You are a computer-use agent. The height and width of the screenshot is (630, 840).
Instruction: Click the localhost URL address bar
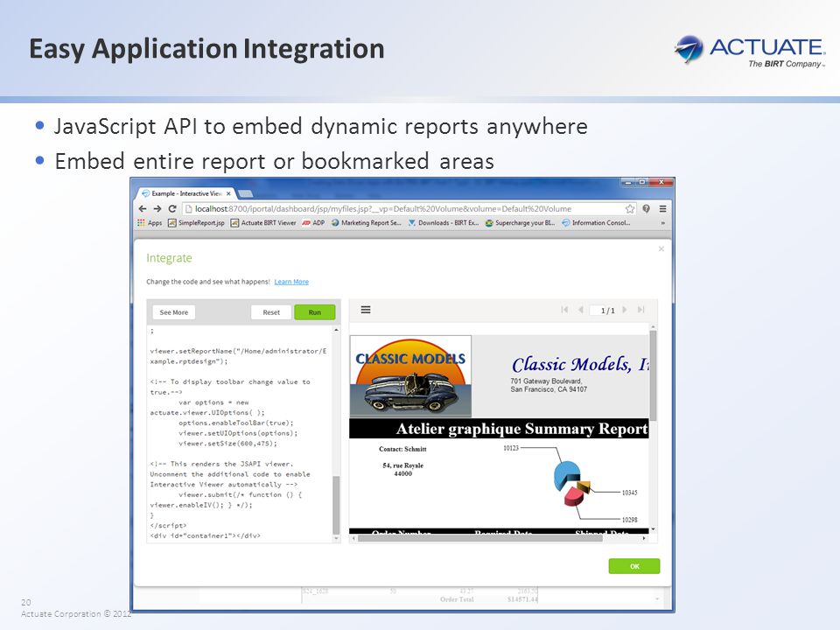pos(402,209)
